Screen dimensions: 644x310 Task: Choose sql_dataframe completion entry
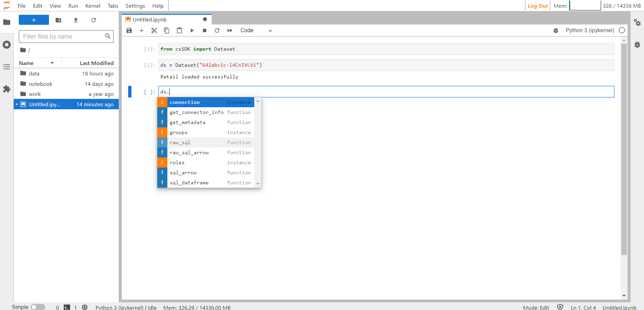(x=206, y=183)
